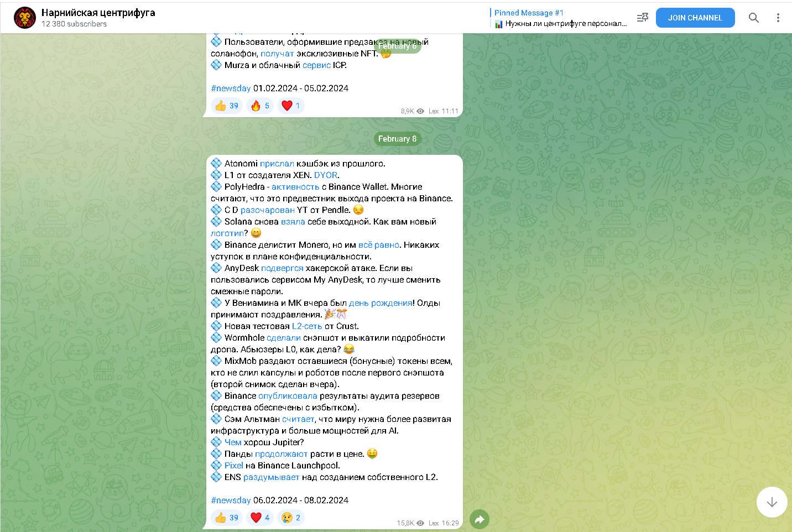Open the 'считает' link about Сэм Альтман
Viewport: 792px width, 532px height.
[298, 419]
